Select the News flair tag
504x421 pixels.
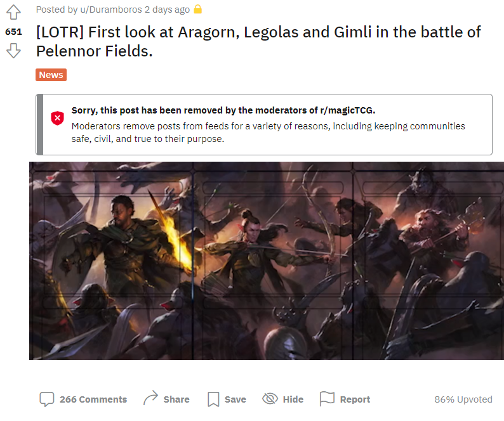click(x=51, y=75)
